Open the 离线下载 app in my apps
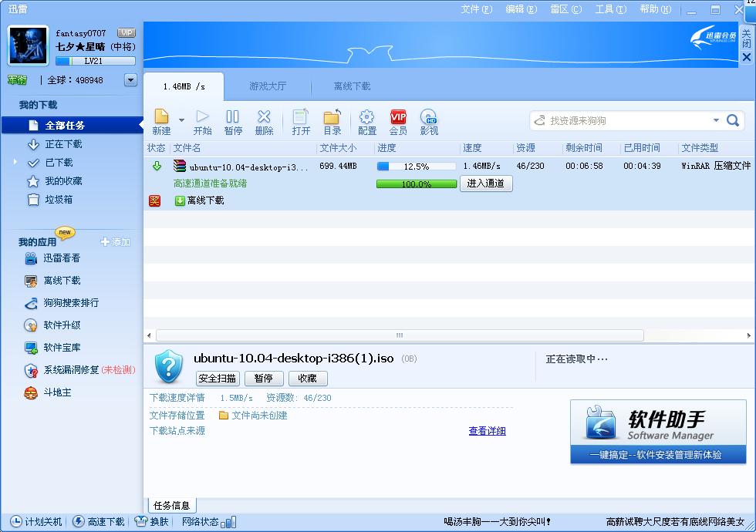 [52, 281]
